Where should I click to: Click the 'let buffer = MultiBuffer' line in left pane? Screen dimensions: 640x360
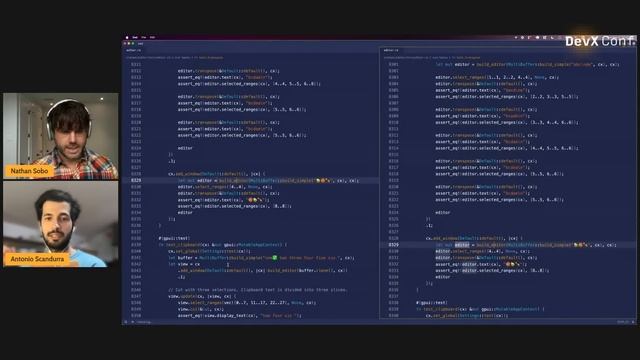[261, 258]
